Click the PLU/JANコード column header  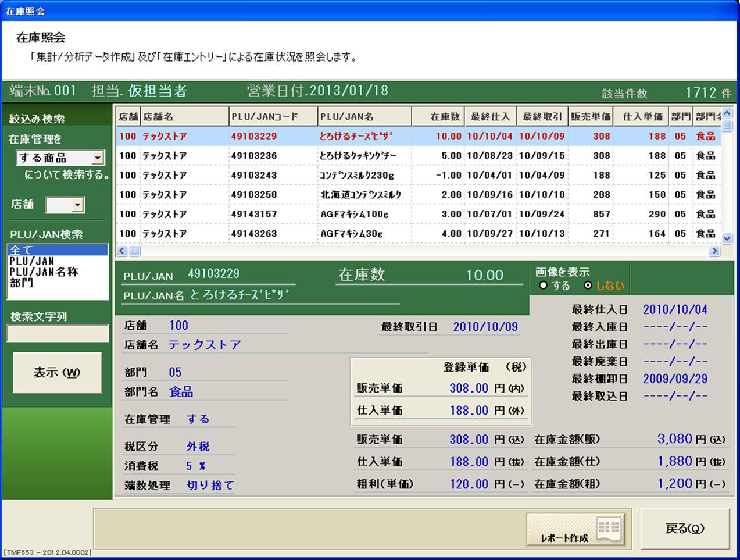click(273, 117)
